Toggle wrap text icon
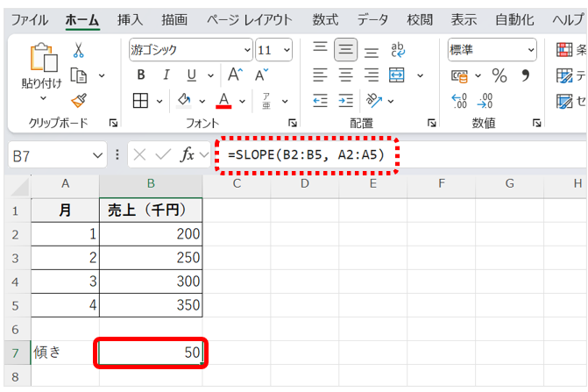The height and width of the screenshot is (392, 588). pyautogui.click(x=398, y=49)
